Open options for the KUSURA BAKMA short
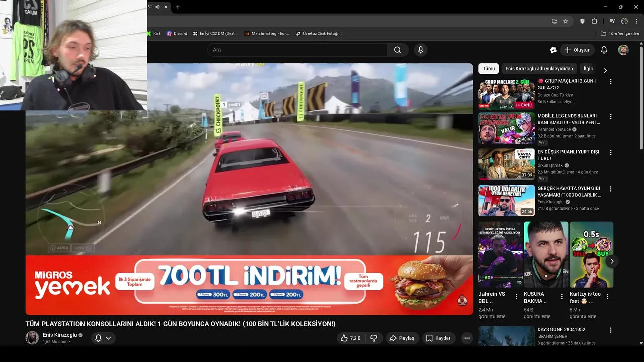The width and height of the screenshot is (644, 362). pos(561,297)
